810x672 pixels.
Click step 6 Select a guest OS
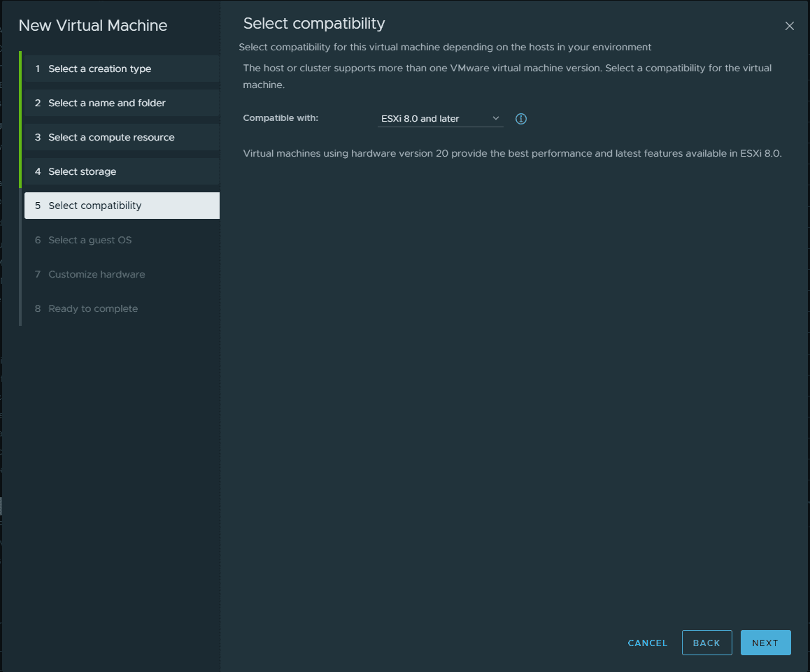(x=90, y=240)
